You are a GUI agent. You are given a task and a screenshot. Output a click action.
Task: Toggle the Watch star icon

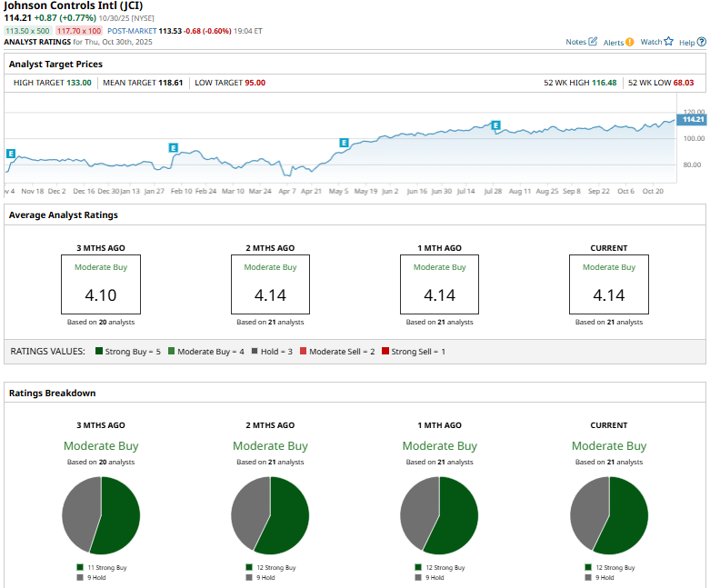[x=669, y=42]
